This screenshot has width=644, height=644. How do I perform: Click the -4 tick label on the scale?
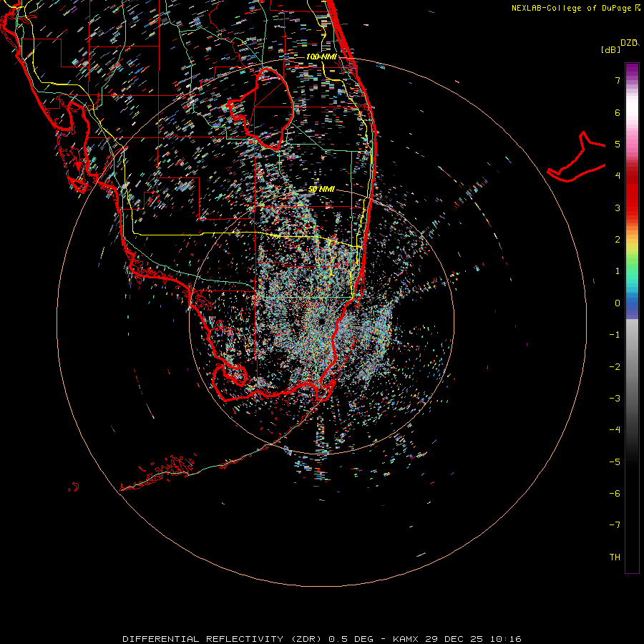(x=615, y=430)
